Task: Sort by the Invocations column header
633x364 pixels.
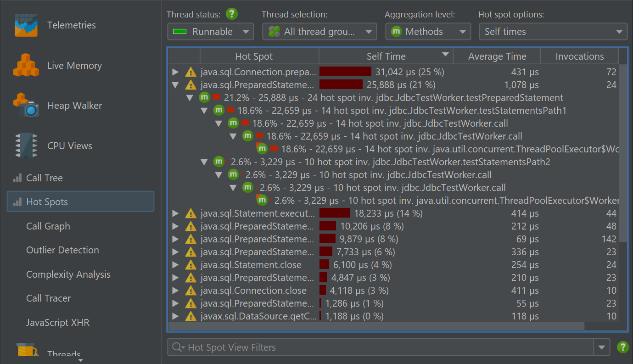Action: tap(580, 56)
